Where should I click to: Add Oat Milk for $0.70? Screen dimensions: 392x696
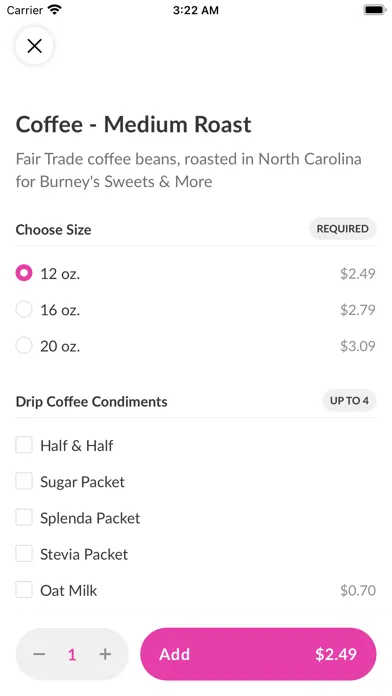[x=24, y=590]
